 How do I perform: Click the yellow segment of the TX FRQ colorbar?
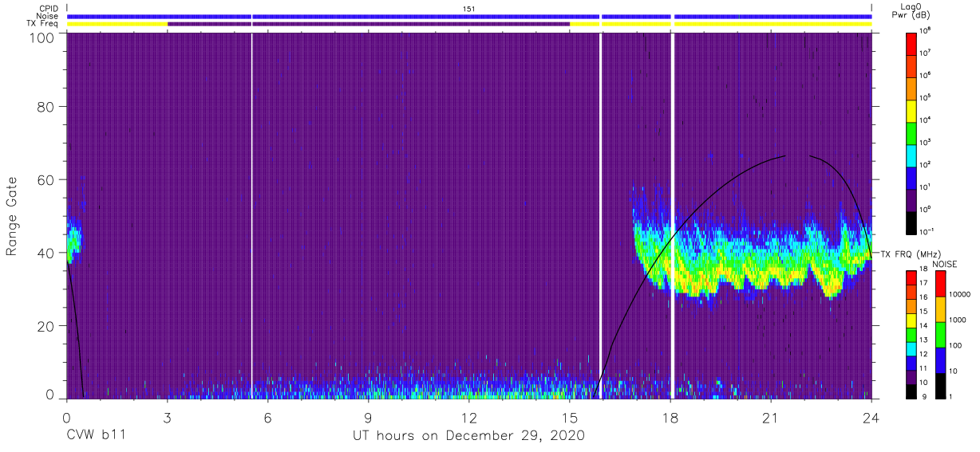(x=911, y=319)
